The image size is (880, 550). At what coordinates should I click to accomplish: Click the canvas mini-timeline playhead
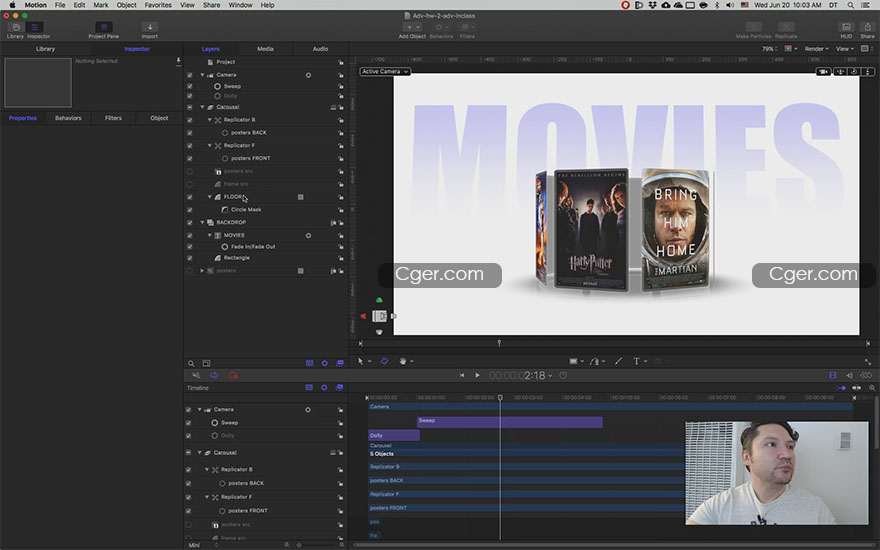tap(499, 343)
